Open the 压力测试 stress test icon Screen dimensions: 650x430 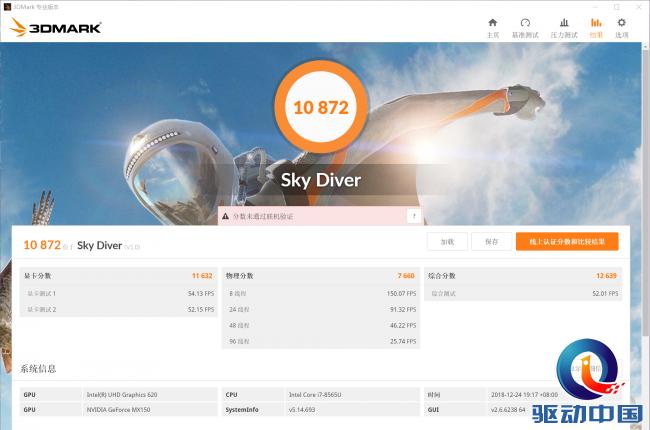pos(564,26)
